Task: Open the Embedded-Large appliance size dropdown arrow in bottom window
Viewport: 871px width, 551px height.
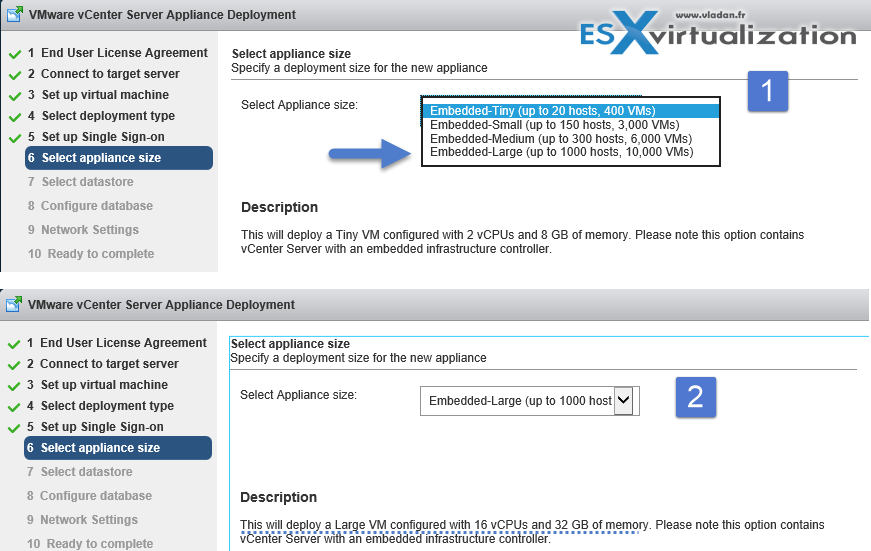Action: tap(623, 399)
